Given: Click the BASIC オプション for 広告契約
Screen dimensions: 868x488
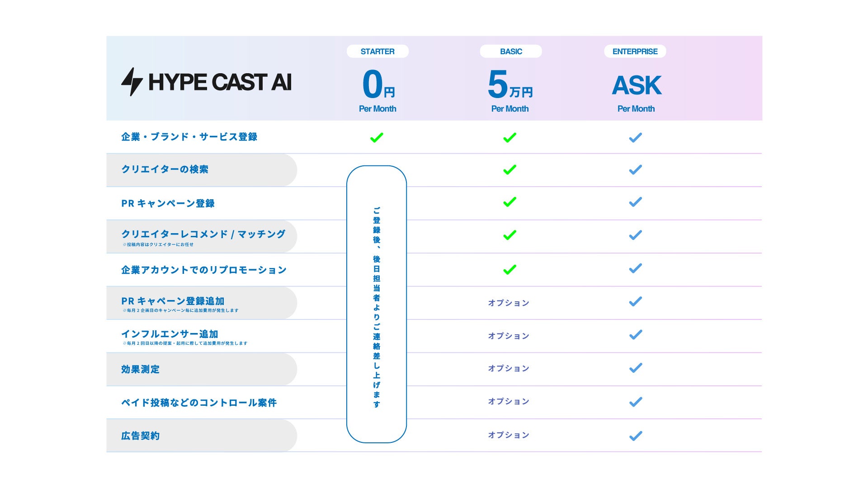Looking at the screenshot, I should point(509,435).
